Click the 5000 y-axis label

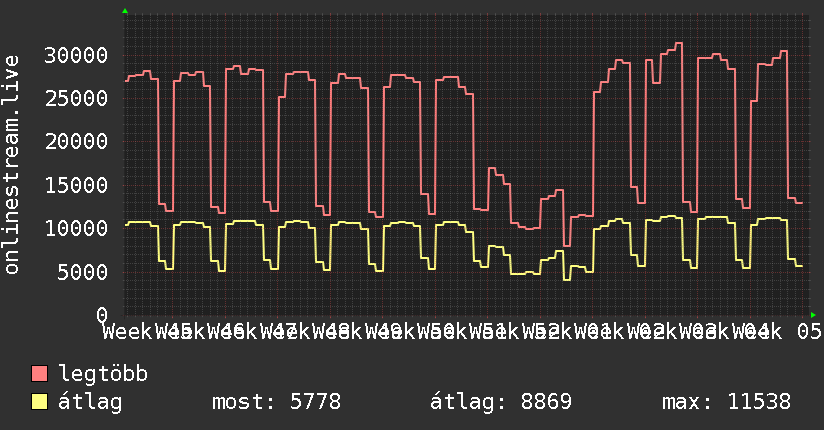point(83,272)
